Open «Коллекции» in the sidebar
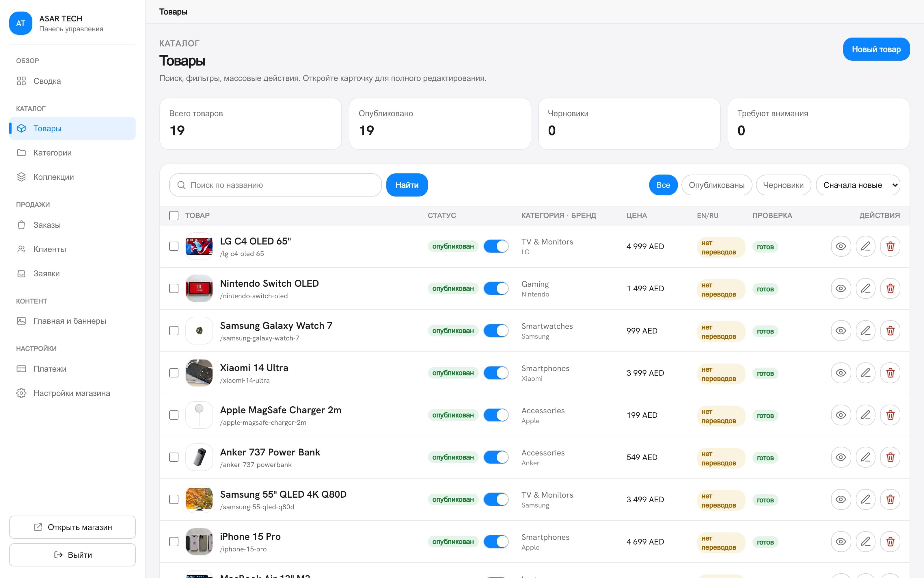The image size is (924, 578). (x=72, y=177)
